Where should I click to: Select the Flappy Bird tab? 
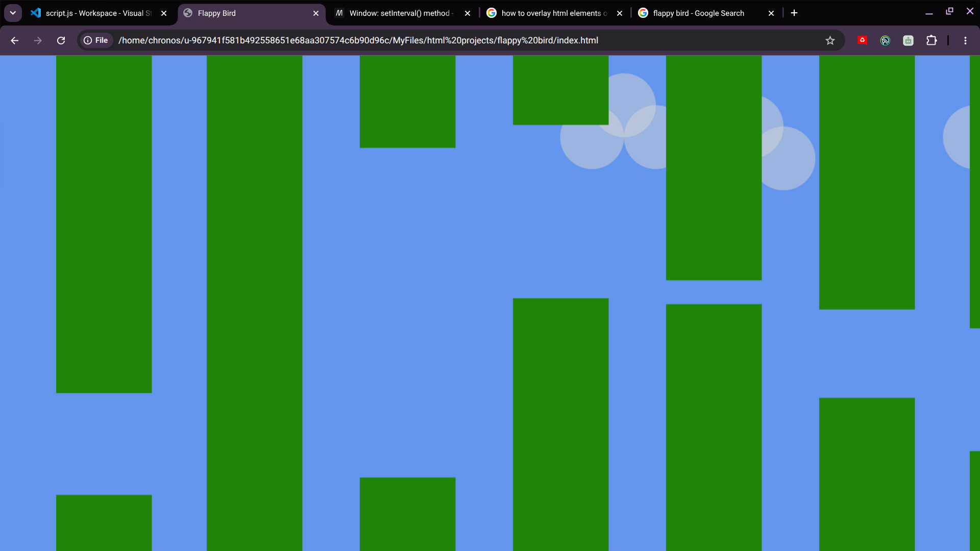pyautogui.click(x=252, y=13)
